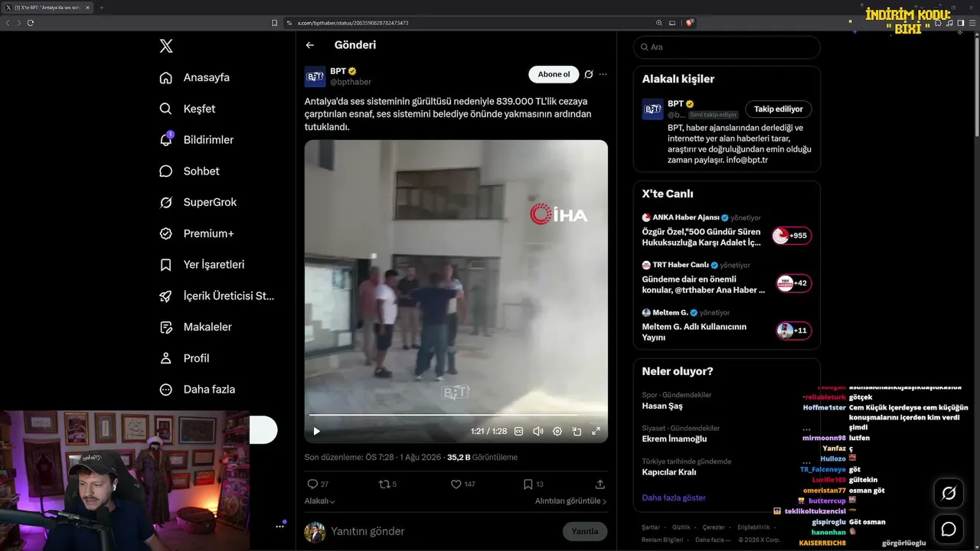Open the Brave Shields icon

pyautogui.click(x=690, y=23)
